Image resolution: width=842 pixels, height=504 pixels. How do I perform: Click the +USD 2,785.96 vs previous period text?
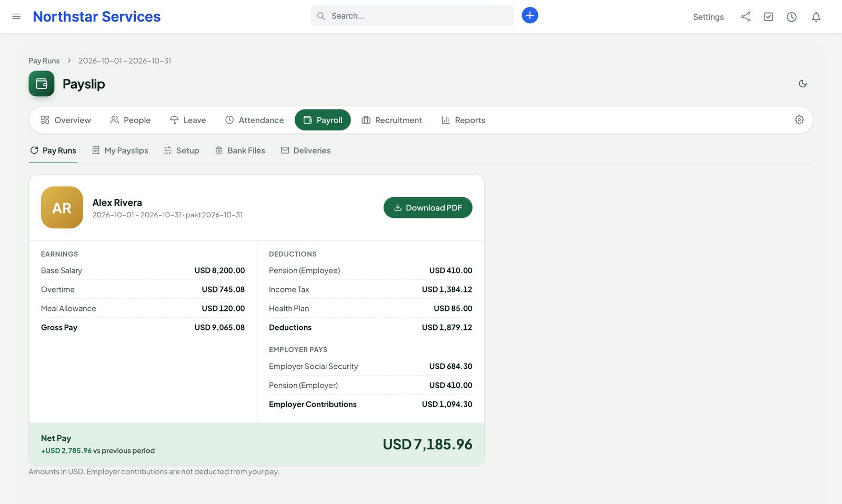pos(98,451)
